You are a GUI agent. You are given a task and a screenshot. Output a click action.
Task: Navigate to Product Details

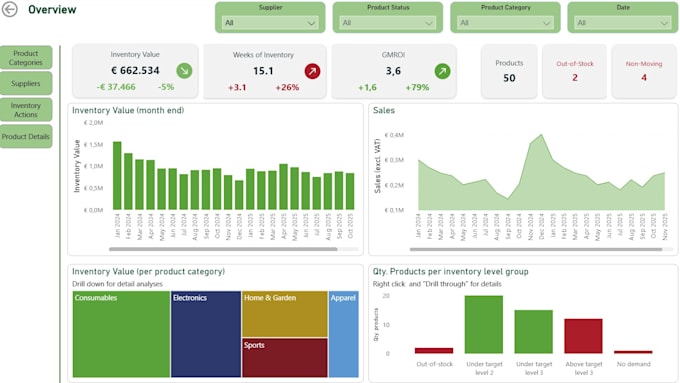click(26, 136)
